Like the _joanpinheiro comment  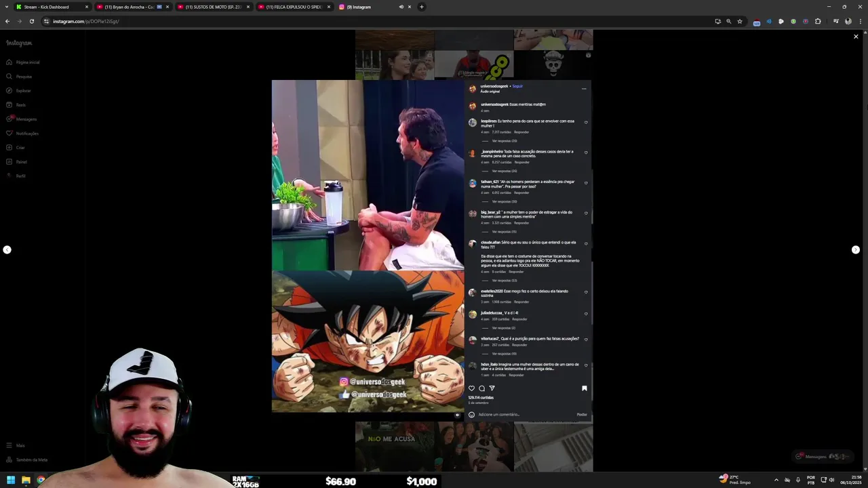point(586,152)
